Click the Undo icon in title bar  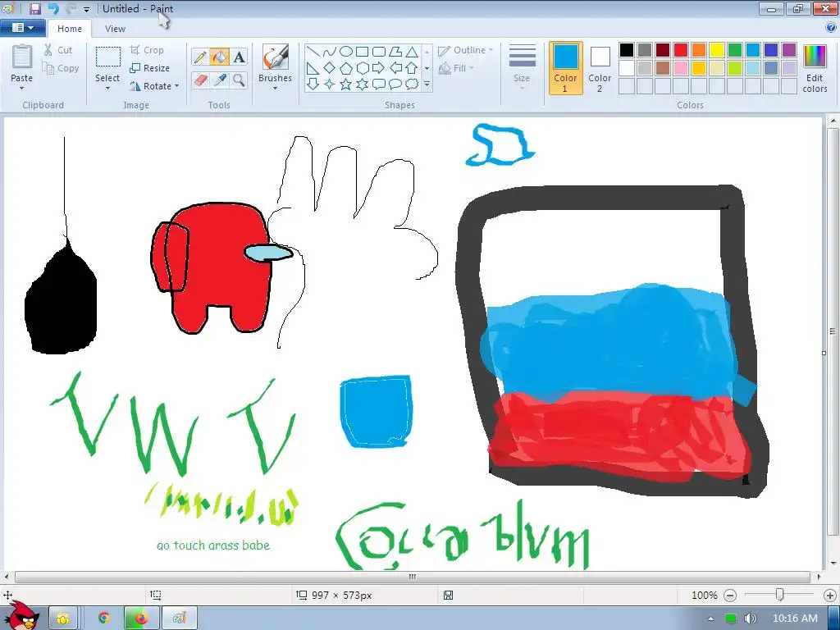pos(52,8)
